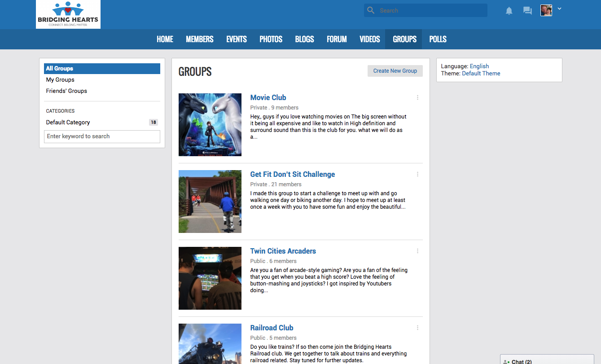Filter by Default Category
This screenshot has height=364, width=601.
click(x=68, y=122)
